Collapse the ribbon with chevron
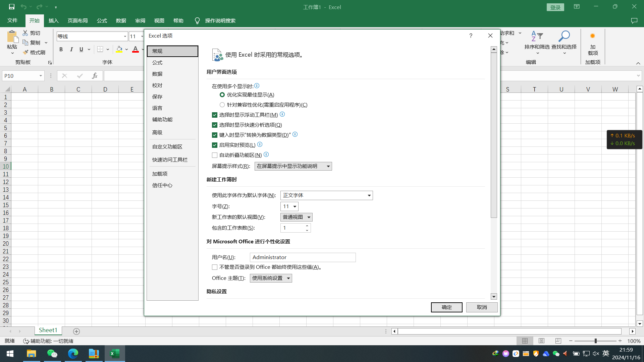Screen dimensions: 644x362 (x=638, y=63)
